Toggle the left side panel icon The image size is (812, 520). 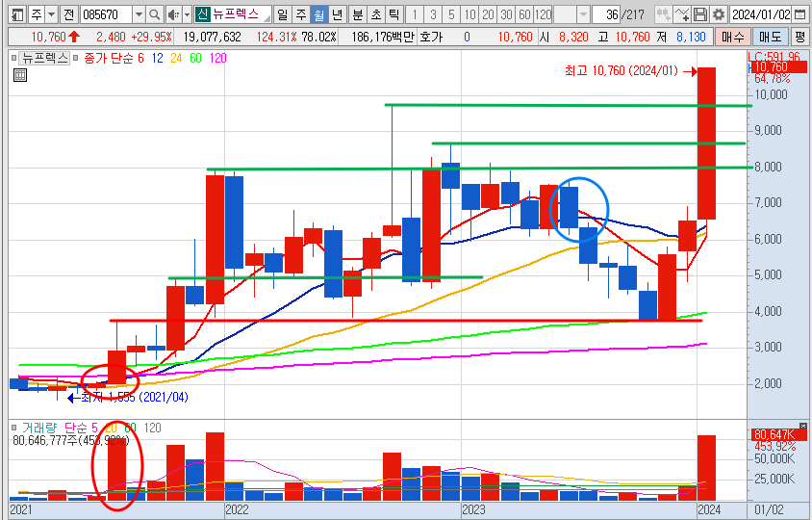[x=17, y=14]
